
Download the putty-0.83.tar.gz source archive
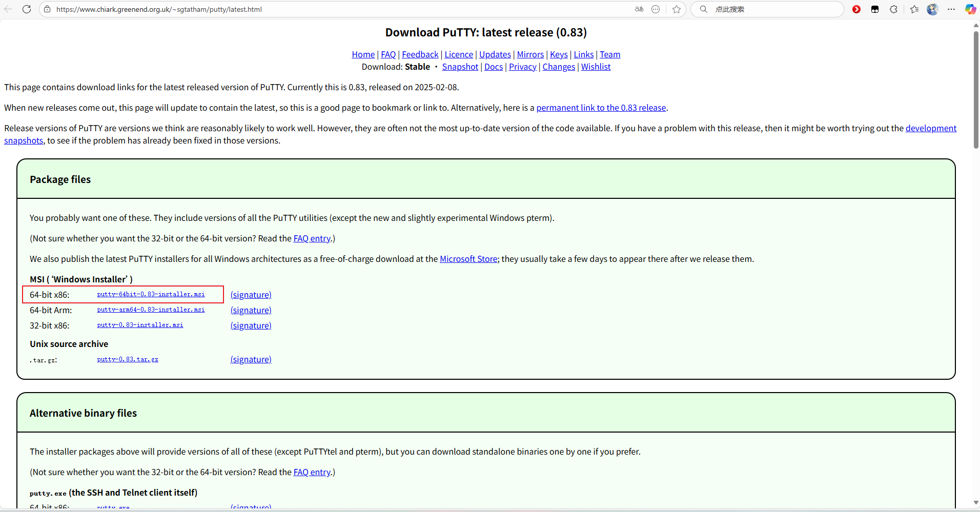pos(128,359)
